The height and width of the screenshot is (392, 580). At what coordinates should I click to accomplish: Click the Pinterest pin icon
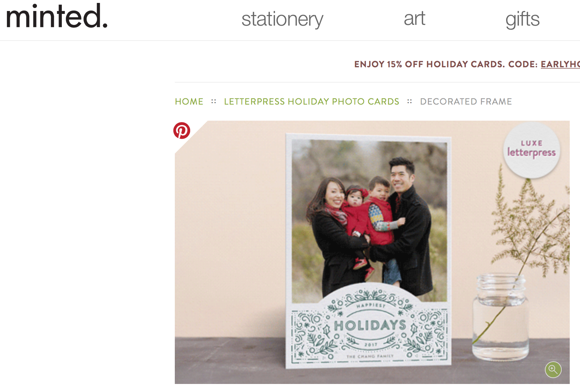pyautogui.click(x=182, y=131)
